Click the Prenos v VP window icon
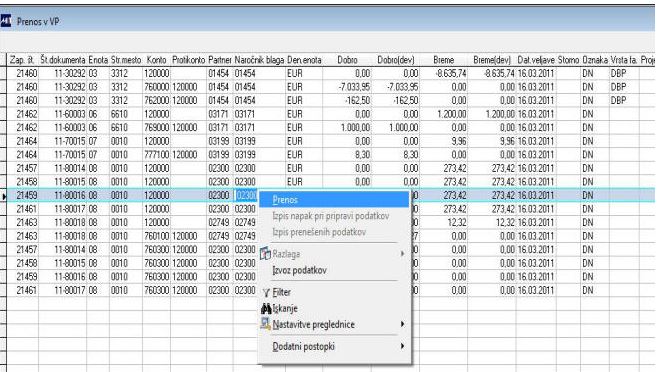Screen dimensions: 657x372 pyautogui.click(x=6, y=21)
